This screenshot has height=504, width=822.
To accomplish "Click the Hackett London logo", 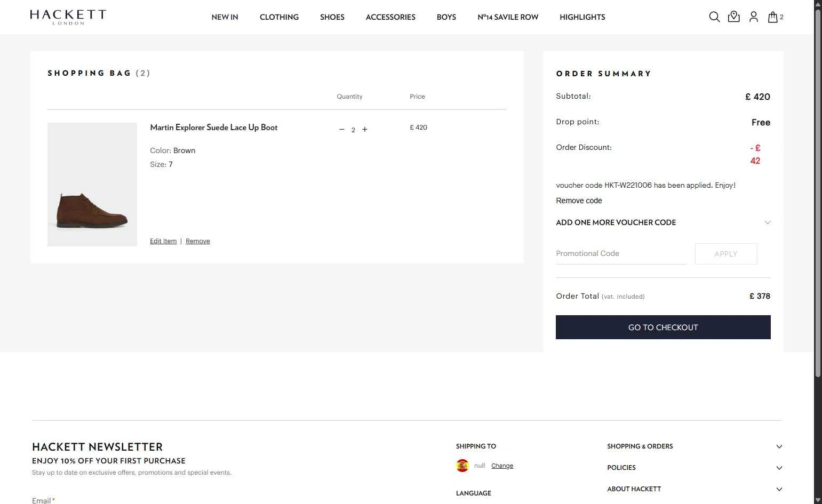I will tap(68, 17).
